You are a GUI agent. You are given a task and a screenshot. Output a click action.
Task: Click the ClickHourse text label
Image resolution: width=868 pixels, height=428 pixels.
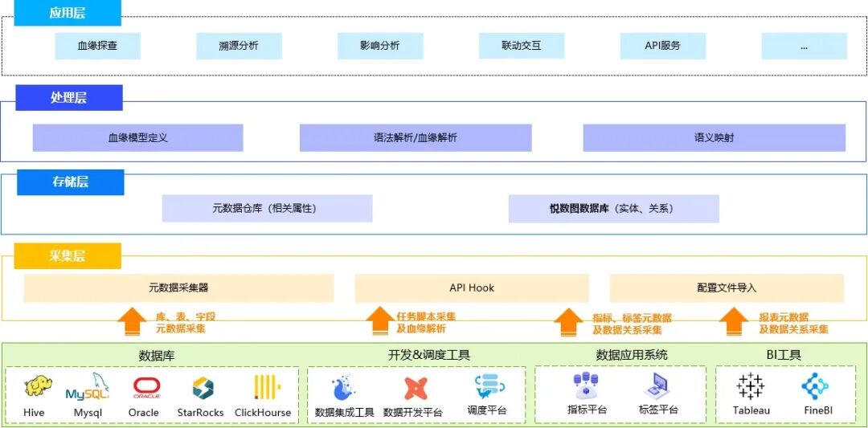tap(263, 413)
